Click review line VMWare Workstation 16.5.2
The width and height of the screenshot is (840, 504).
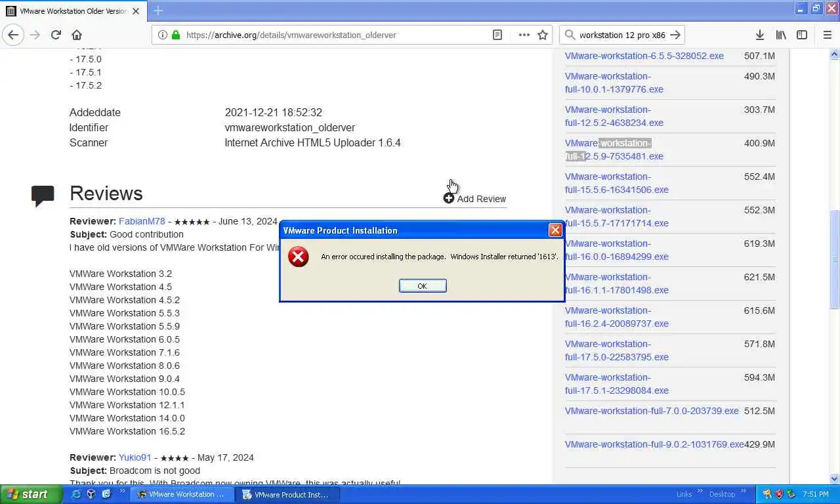(x=127, y=431)
